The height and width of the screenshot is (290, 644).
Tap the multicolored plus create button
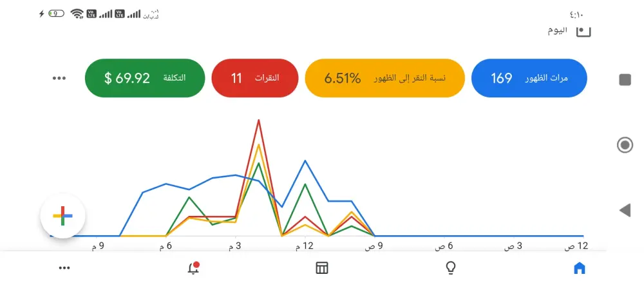coord(62,217)
